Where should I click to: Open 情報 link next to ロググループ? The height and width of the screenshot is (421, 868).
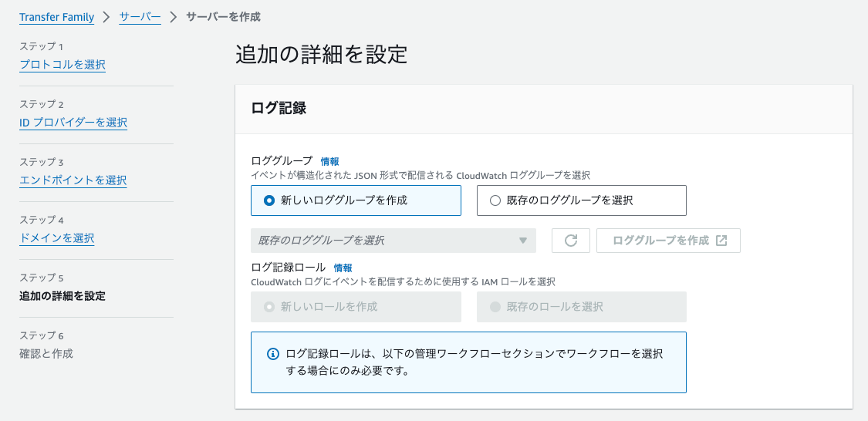click(329, 161)
